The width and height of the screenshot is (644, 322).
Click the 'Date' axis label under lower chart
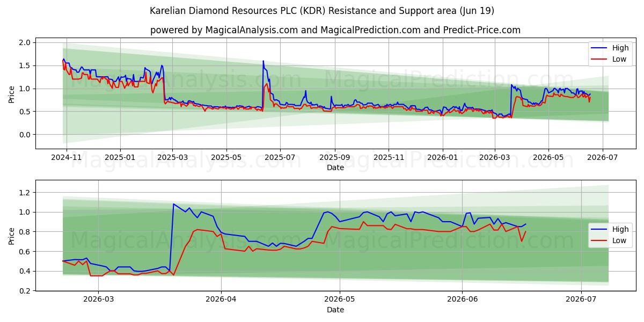[335, 310]
